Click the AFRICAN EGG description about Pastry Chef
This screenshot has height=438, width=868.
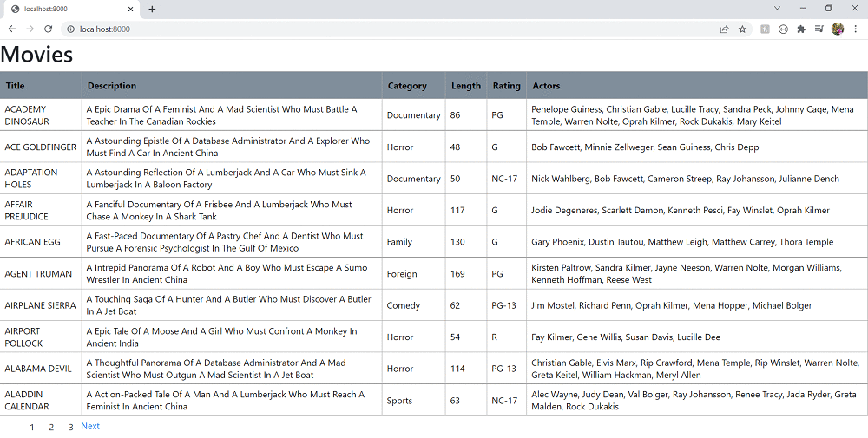225,242
